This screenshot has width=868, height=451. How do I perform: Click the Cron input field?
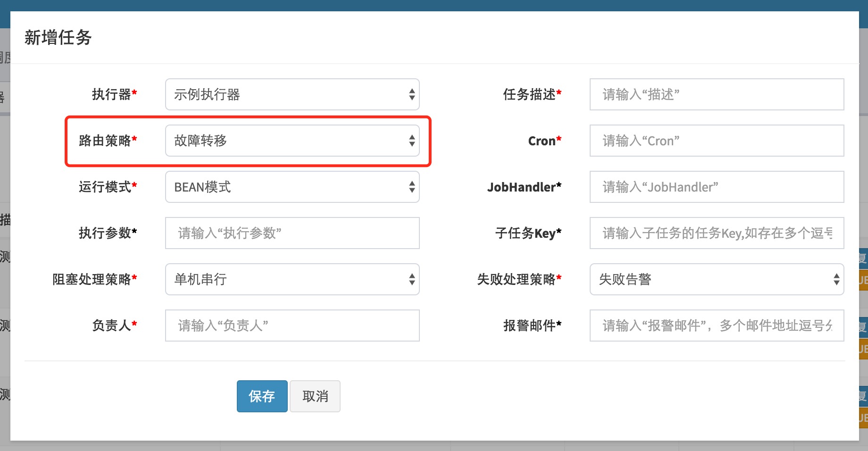(x=717, y=141)
